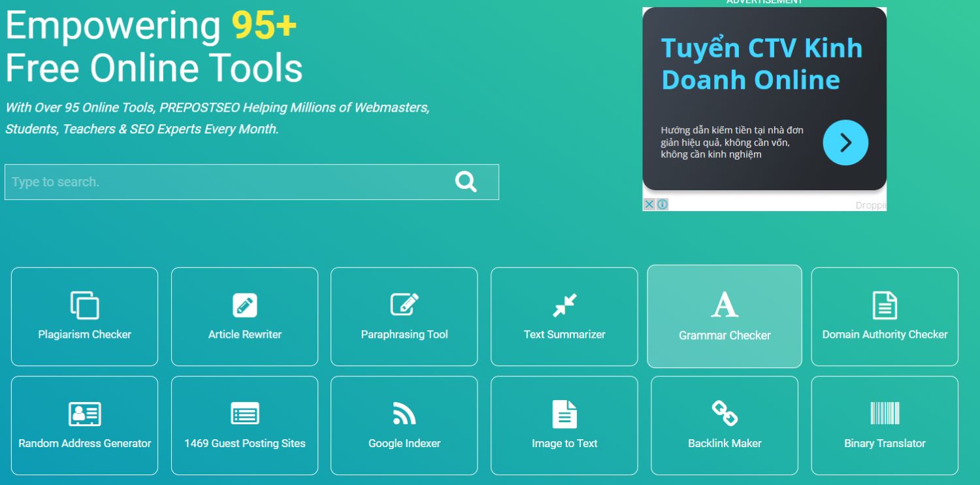Click the 'Empowering 95+' heading text
This screenshot has width=980, height=485.
151,26
